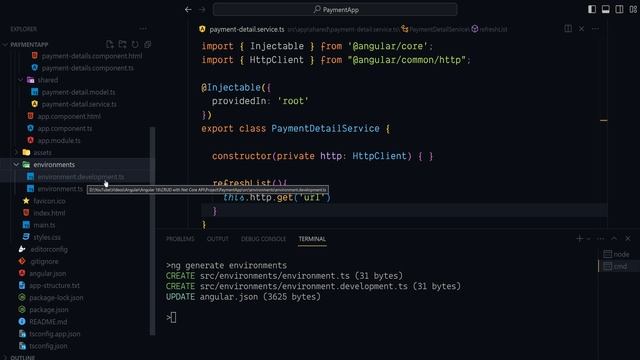Switch to the OUTPUT tab

point(218,239)
